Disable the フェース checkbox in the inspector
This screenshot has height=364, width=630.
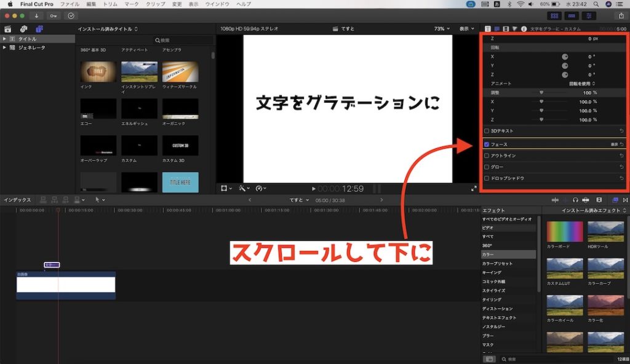(486, 144)
